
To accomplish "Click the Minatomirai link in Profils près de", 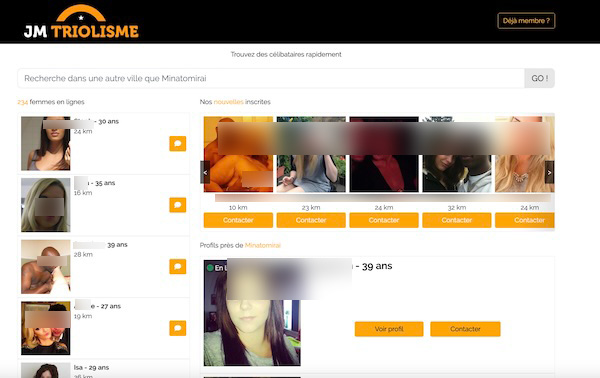I will tap(262, 245).
